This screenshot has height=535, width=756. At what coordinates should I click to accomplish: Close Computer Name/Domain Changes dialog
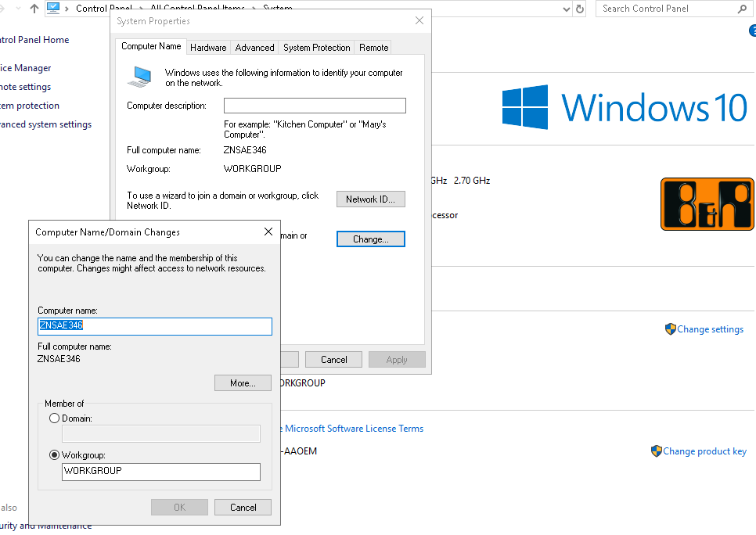(x=268, y=232)
